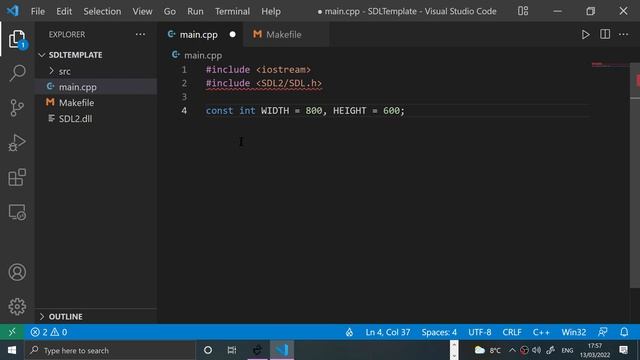Click the #include <SDL2/SDL.h> line

[264, 83]
